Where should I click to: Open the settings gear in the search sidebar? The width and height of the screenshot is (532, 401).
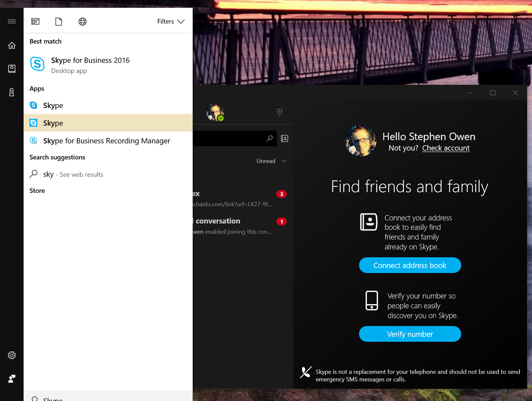12,355
